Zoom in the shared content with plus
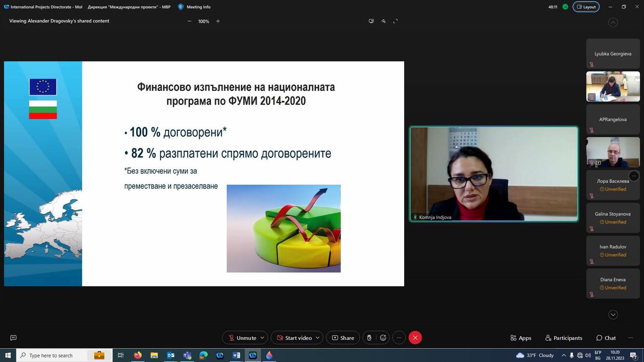This screenshot has height=362, width=644. coord(218,21)
